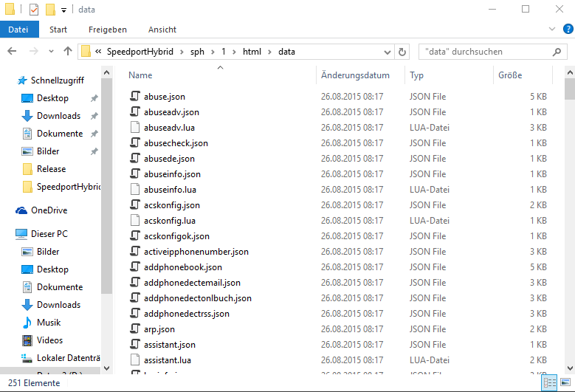Image resolution: width=575 pixels, height=392 pixels.
Task: Click the sph breadcrumb segment
Action: (197, 52)
